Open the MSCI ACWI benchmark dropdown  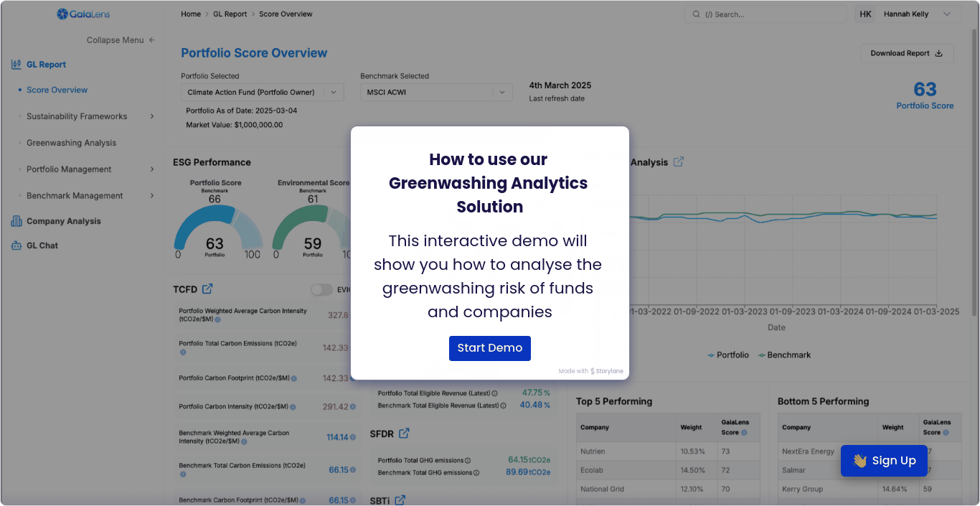click(435, 92)
